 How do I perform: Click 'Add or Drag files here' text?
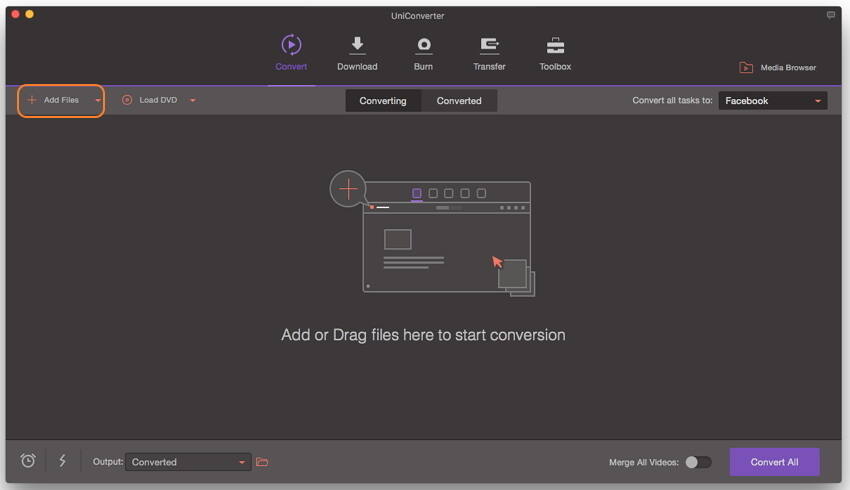click(423, 335)
